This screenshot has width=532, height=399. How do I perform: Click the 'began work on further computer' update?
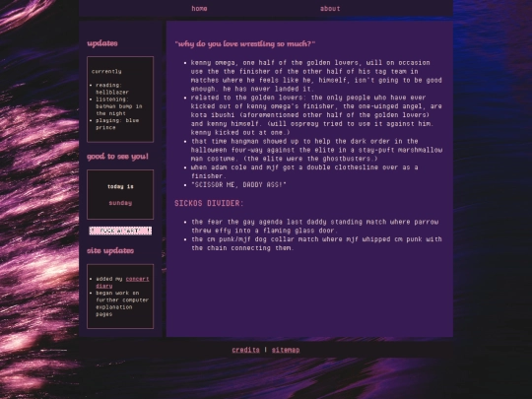tap(122, 303)
